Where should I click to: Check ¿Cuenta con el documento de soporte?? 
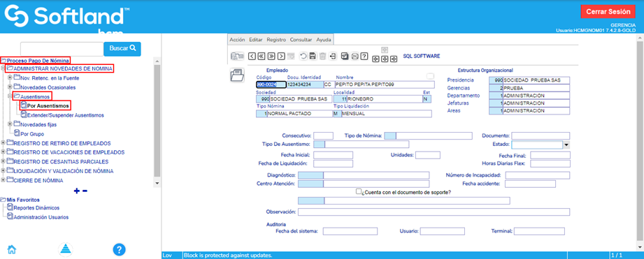point(359,191)
